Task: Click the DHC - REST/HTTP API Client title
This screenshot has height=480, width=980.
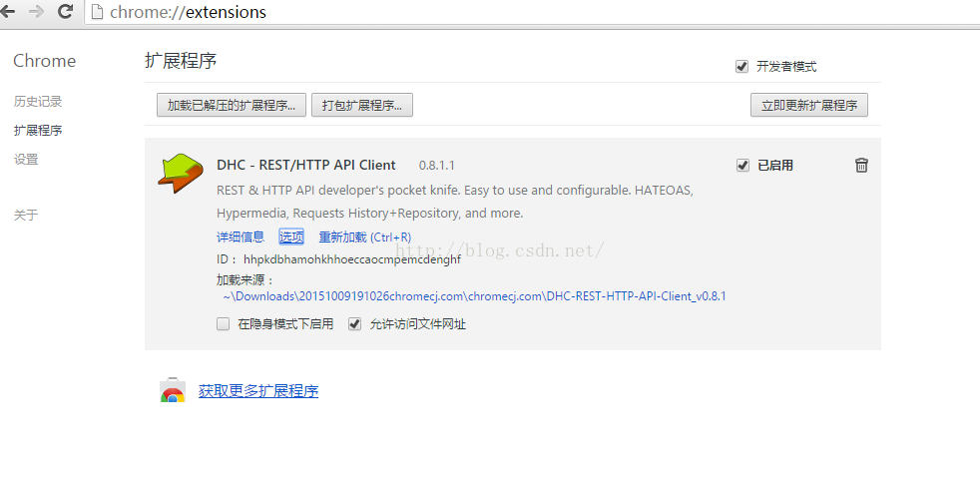Action: (x=306, y=165)
